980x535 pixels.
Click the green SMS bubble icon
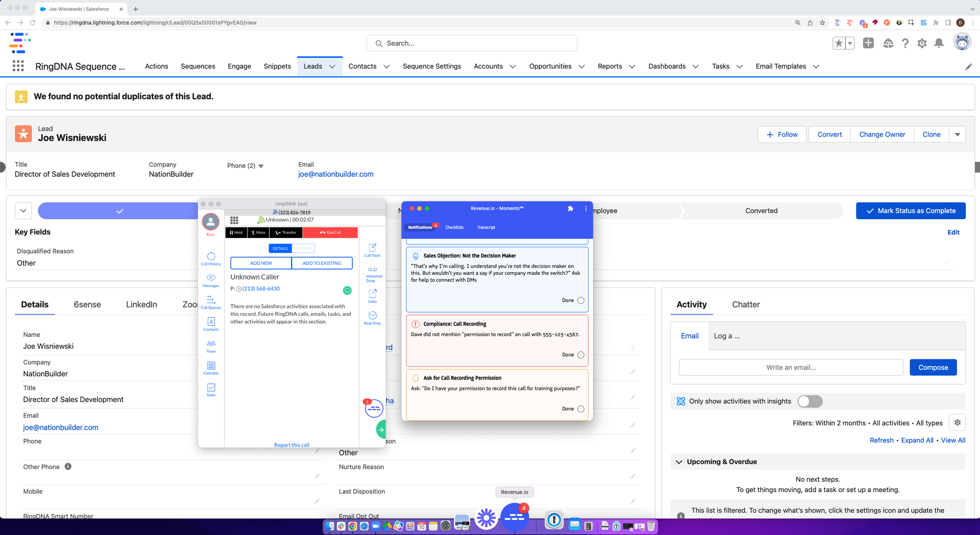coord(347,290)
